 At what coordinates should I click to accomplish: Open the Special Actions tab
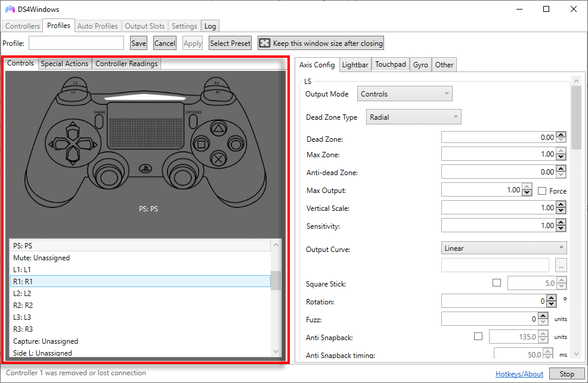click(x=64, y=64)
